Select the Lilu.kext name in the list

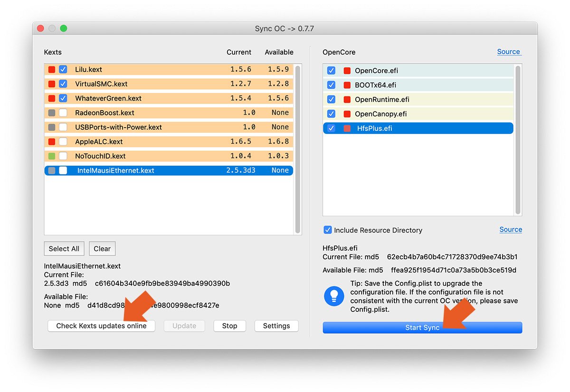point(88,69)
